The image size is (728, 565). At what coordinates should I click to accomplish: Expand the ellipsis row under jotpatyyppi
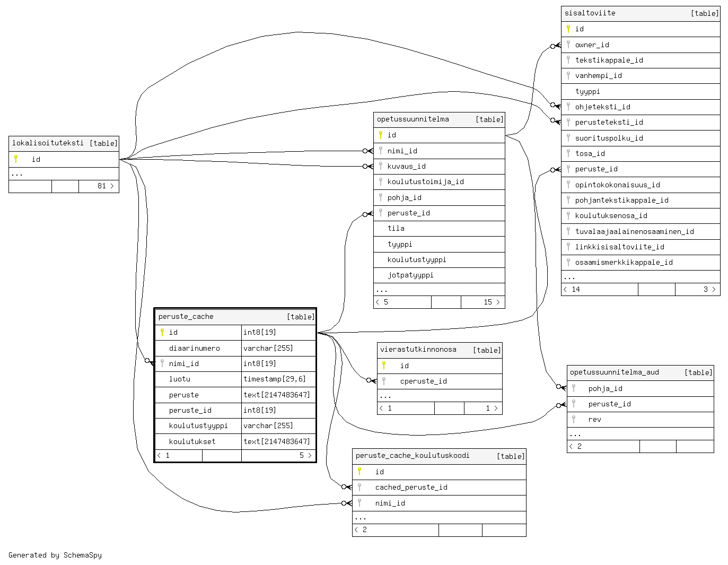pos(382,290)
